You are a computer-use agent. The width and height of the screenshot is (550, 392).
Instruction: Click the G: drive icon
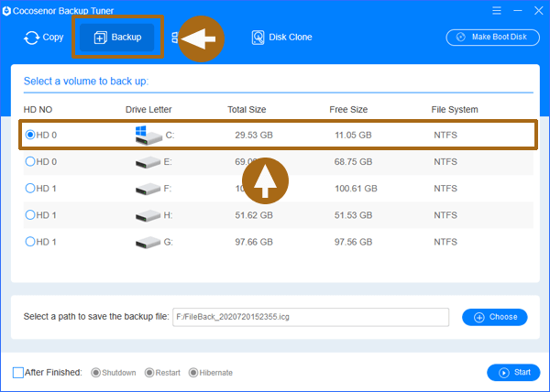[148, 243]
